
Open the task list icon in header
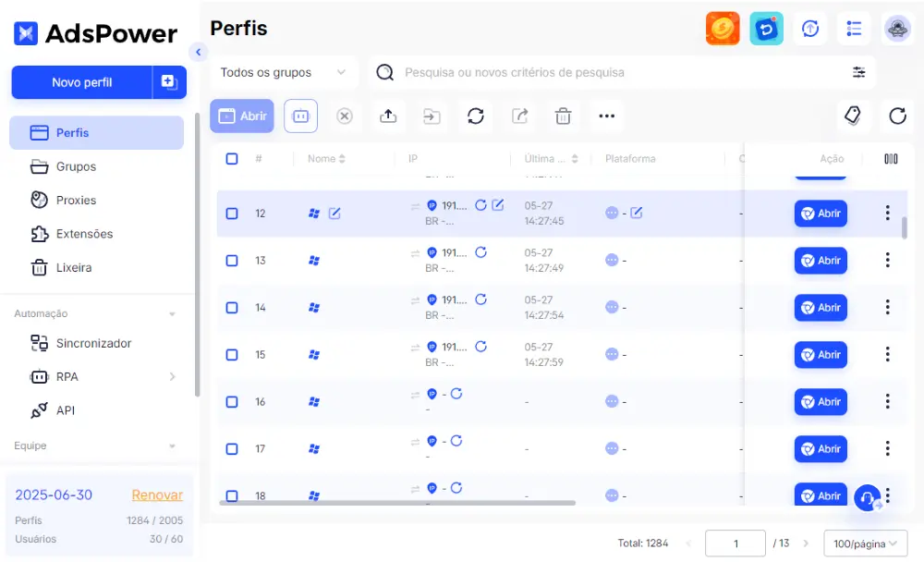tap(854, 29)
